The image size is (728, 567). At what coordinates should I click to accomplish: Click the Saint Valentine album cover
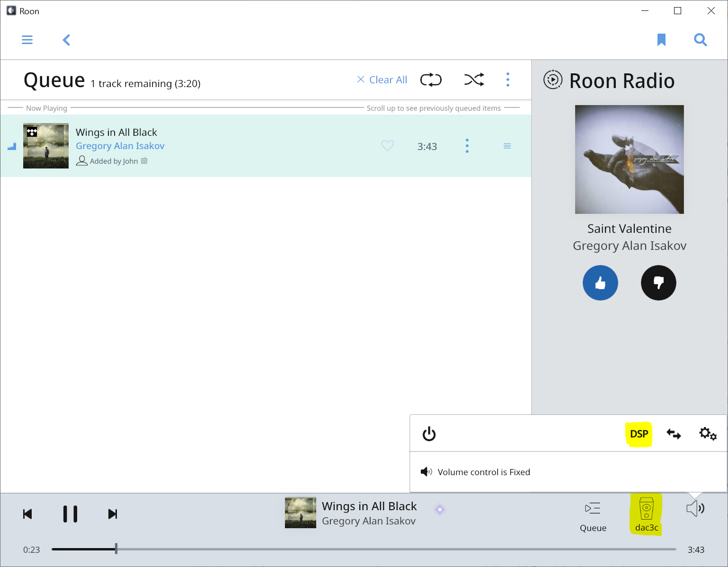pos(630,159)
